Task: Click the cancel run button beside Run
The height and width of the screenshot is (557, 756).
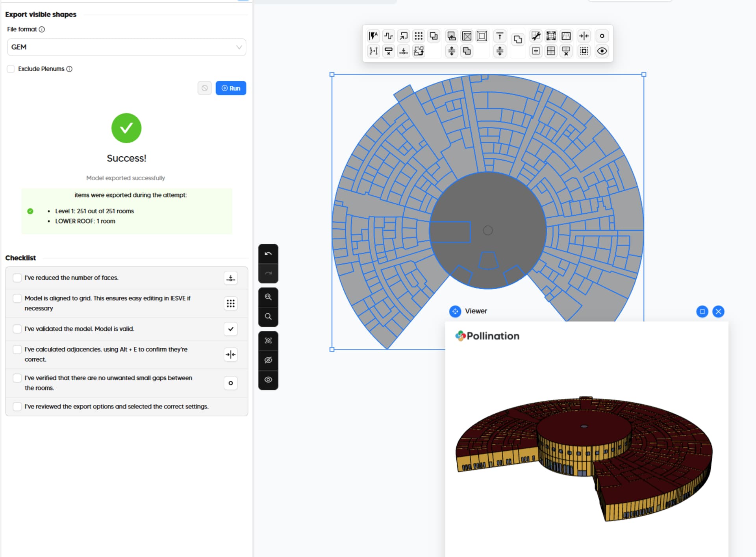Action: (205, 88)
